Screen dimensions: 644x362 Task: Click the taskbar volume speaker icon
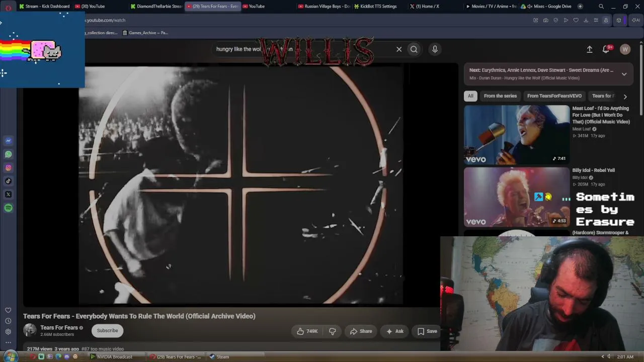pyautogui.click(x=609, y=357)
